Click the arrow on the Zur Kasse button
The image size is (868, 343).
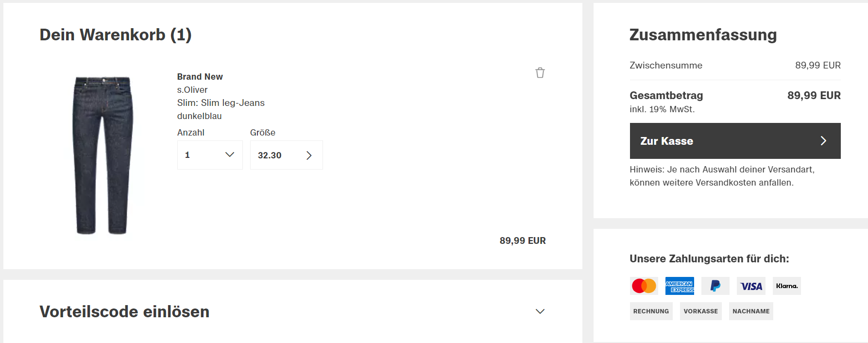tap(823, 141)
